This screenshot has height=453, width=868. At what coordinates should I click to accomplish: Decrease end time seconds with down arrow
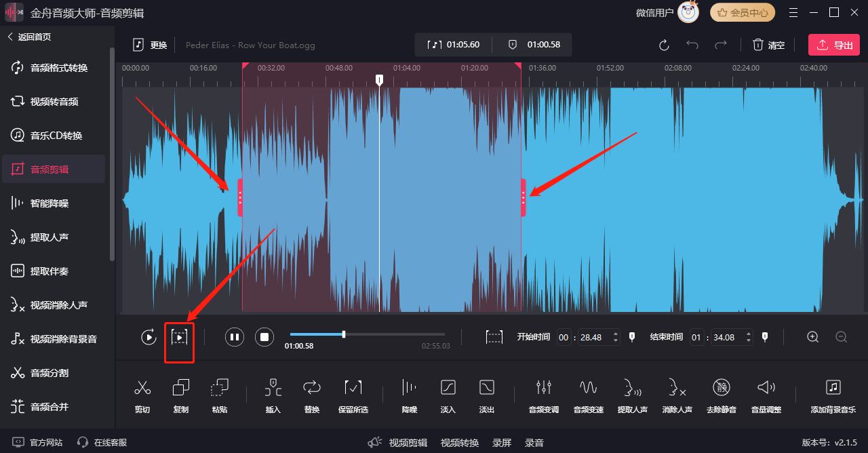(748, 340)
